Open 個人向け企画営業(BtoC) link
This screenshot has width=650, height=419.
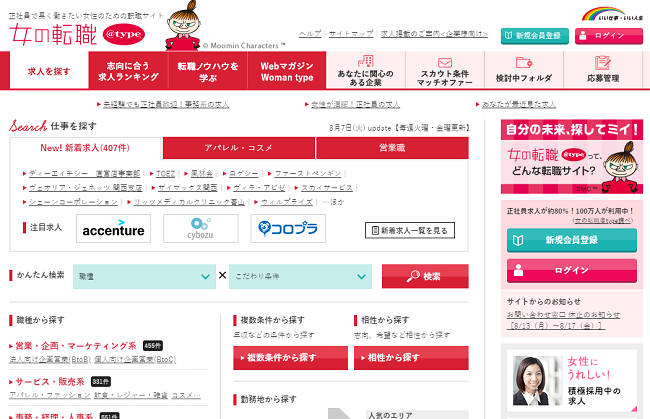tap(135, 359)
